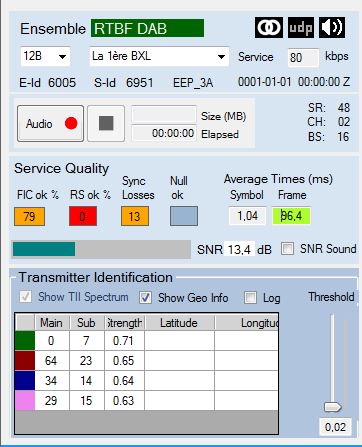Click the E-Id value 6005
This screenshot has height=447, width=362.
click(x=62, y=82)
